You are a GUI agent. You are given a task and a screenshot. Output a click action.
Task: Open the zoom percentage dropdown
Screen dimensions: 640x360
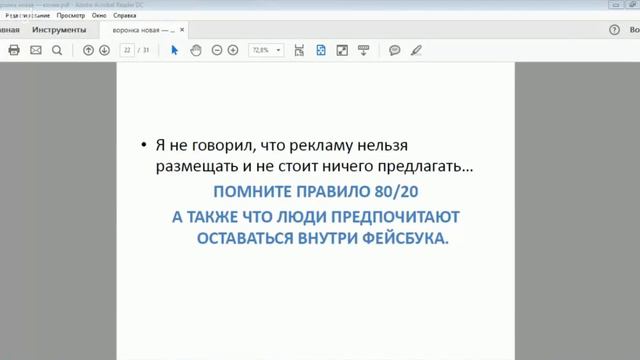tap(278, 50)
